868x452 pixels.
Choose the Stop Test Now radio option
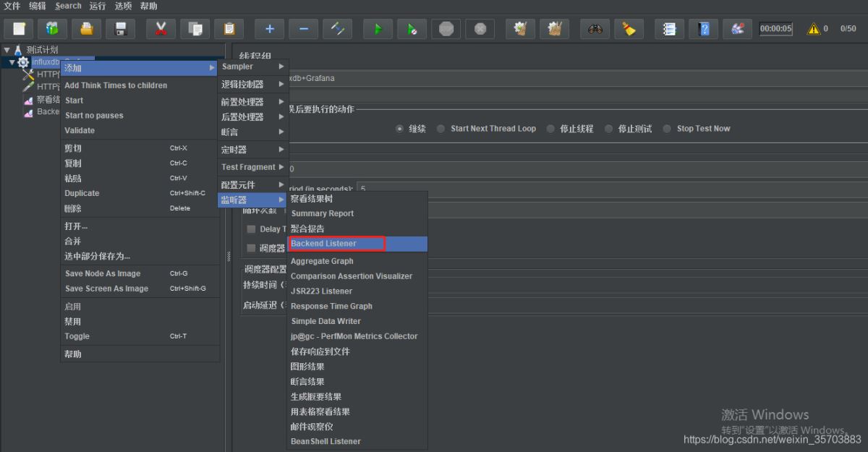668,129
